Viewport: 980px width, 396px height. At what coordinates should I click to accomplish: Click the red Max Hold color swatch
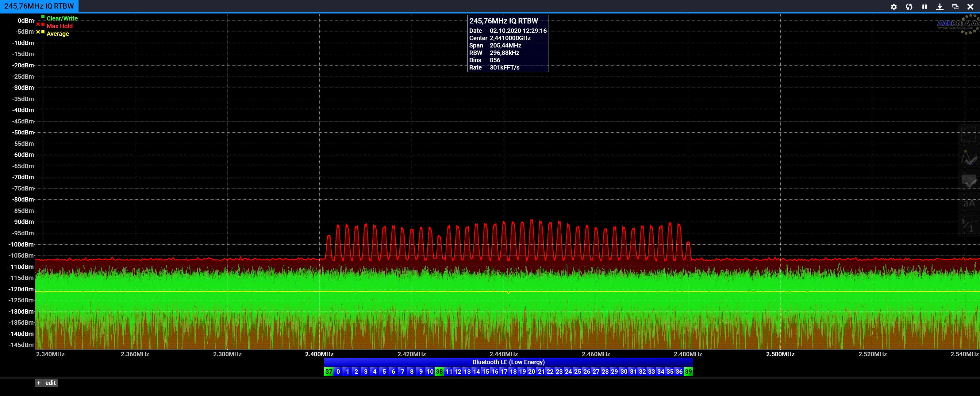[x=43, y=24]
